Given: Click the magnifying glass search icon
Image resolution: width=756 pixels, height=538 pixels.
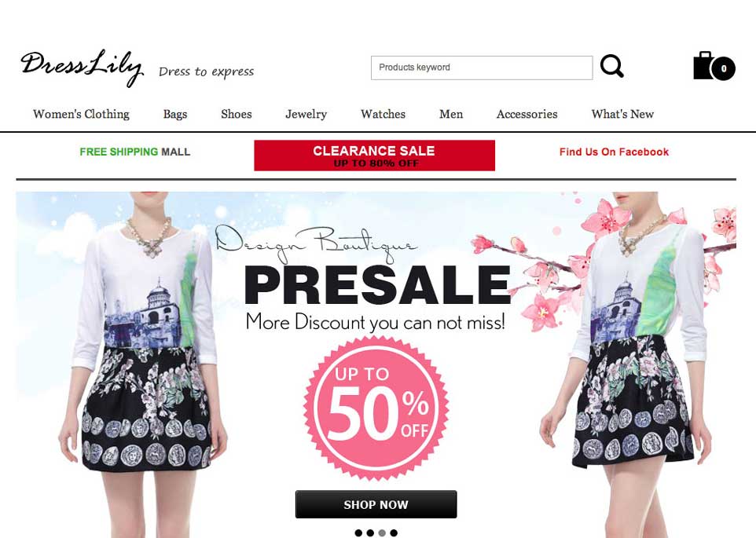Looking at the screenshot, I should coord(612,67).
